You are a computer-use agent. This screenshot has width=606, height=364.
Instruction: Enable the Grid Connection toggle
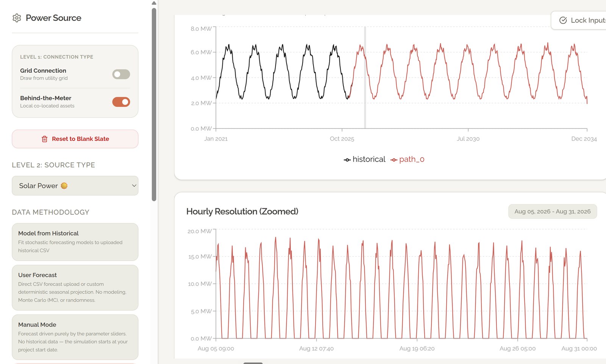pos(121,74)
